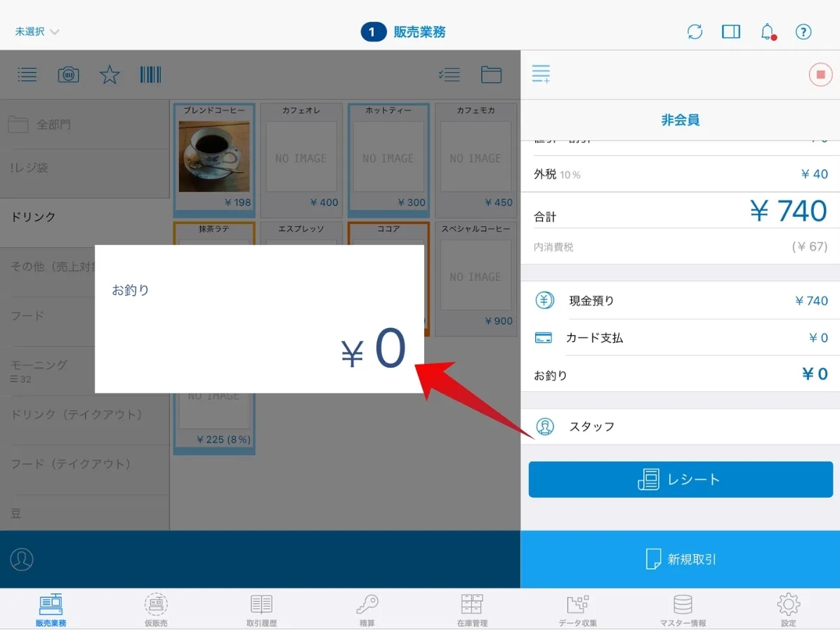Open the 取引履歴 tab

261,610
